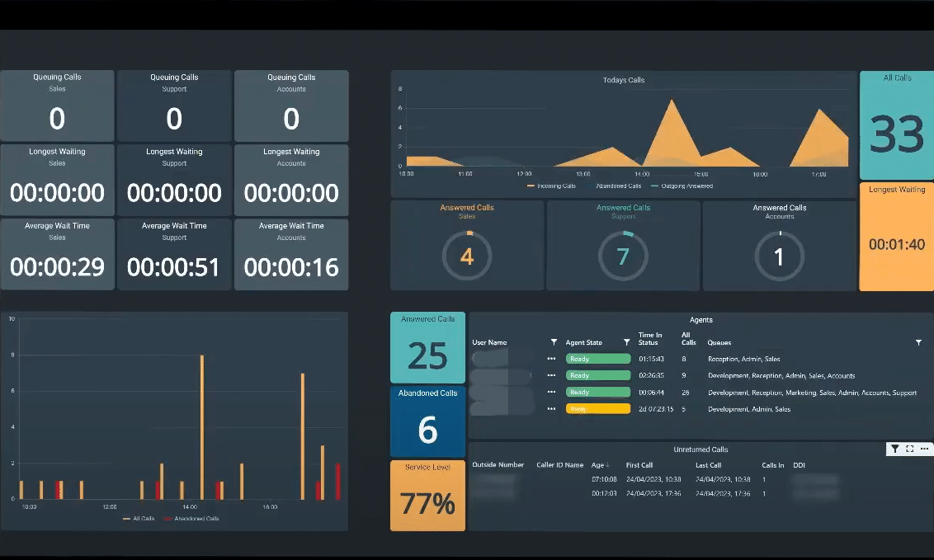Click the Abandoned Calls count tile

427,421
